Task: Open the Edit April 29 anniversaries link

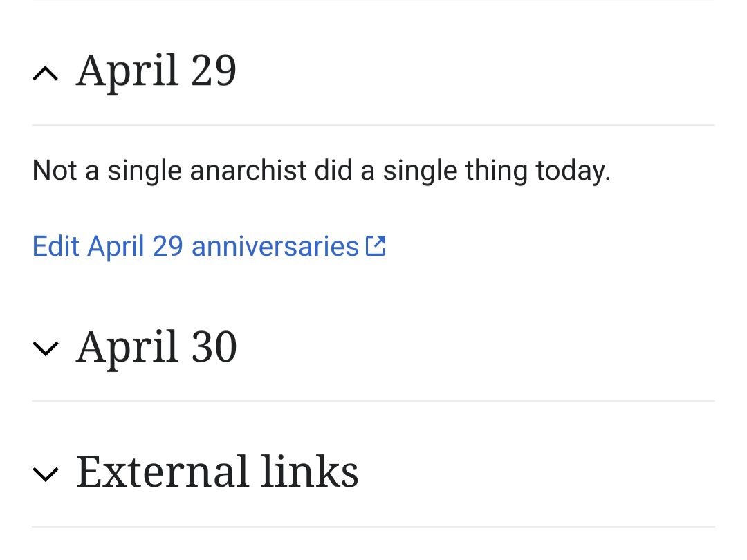Action: (195, 246)
